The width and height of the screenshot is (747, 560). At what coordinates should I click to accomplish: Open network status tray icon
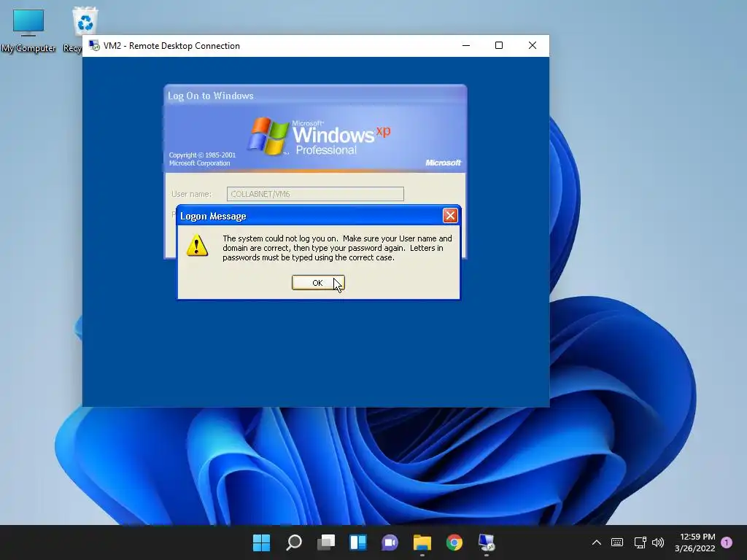pyautogui.click(x=640, y=542)
